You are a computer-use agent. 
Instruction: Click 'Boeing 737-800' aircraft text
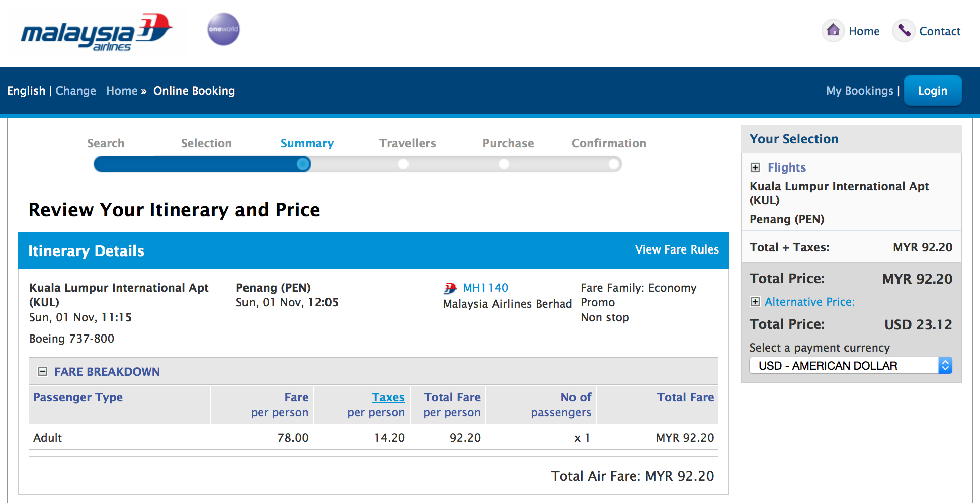[x=72, y=339]
